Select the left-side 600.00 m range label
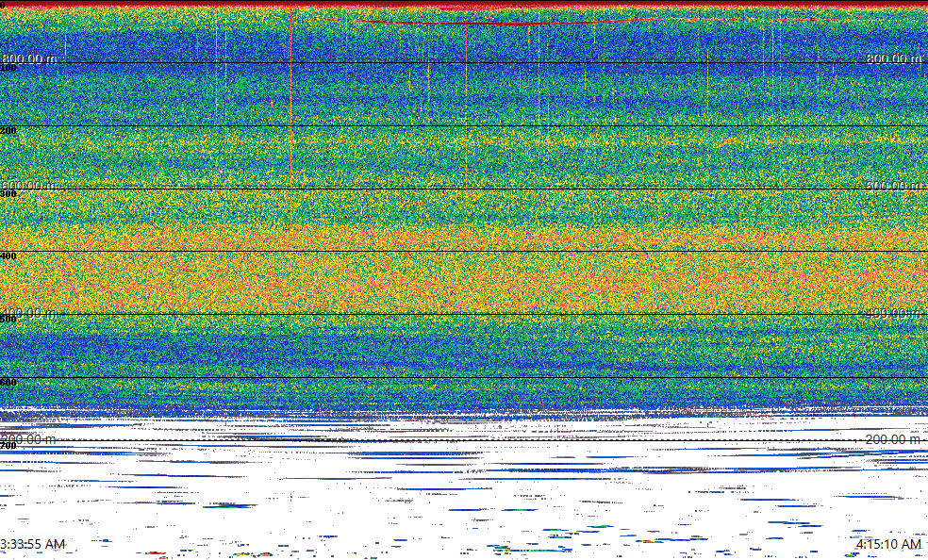Image resolution: width=928 pixels, height=560 pixels. pyautogui.click(x=28, y=186)
